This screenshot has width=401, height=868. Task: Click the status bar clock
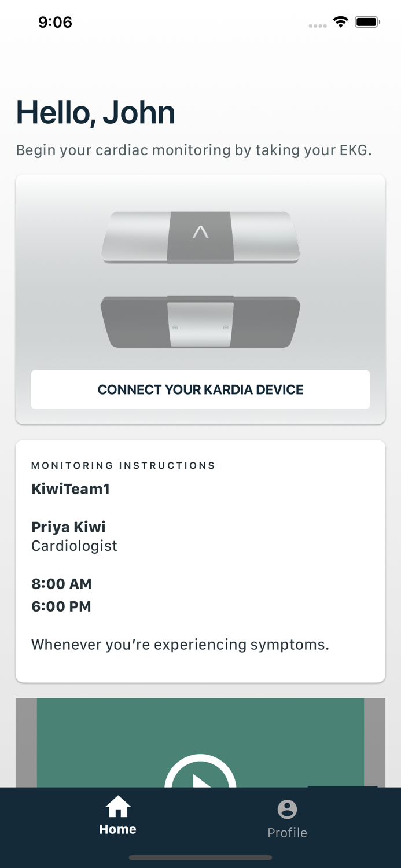[x=55, y=23]
